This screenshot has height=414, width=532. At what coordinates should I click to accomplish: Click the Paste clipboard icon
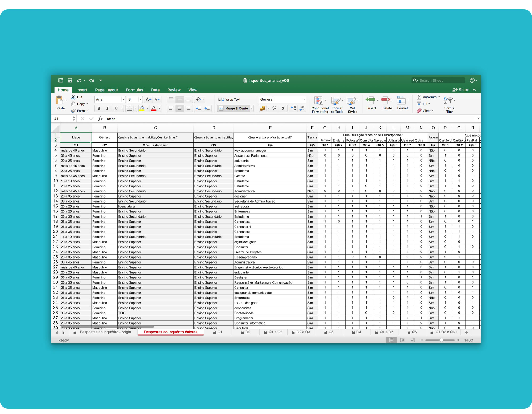point(59,100)
